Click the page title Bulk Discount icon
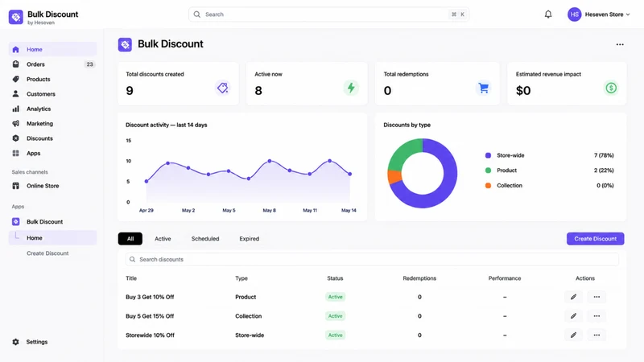The image size is (644, 362). click(x=125, y=44)
